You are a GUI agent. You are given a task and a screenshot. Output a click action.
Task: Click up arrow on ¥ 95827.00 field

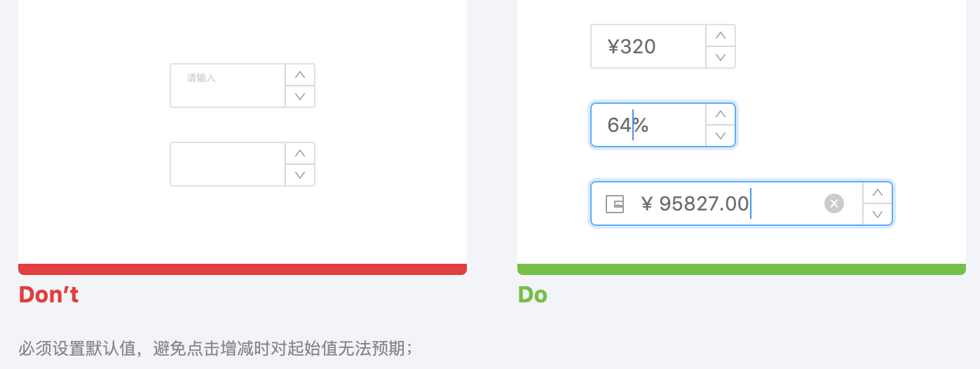pos(878,193)
